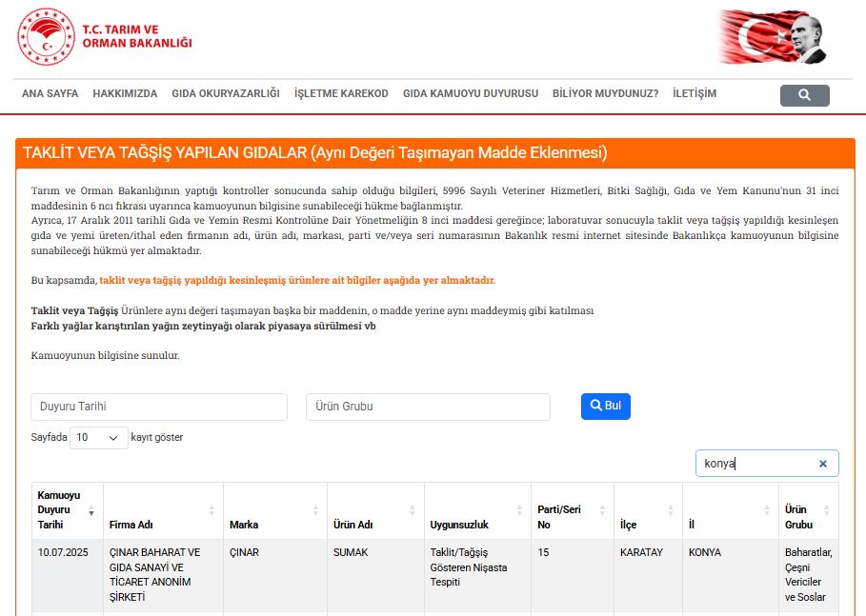Click the Tarım ve Orman Bakanlığı logo
The width and height of the screenshot is (866, 616).
[105, 36]
